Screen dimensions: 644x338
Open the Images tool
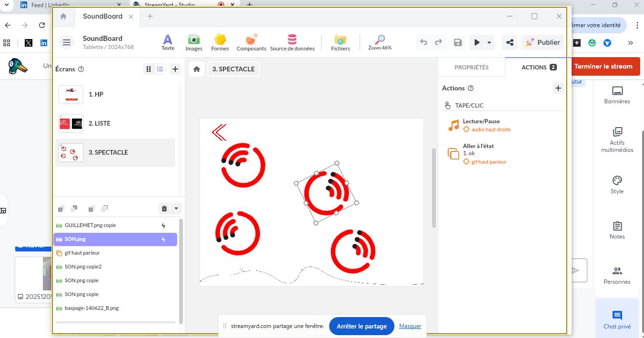pos(194,42)
